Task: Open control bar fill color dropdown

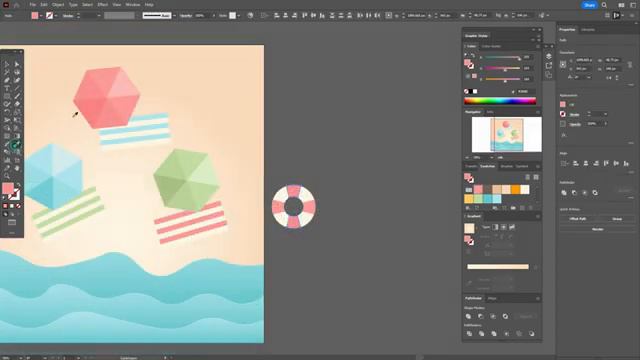Action: [41, 16]
